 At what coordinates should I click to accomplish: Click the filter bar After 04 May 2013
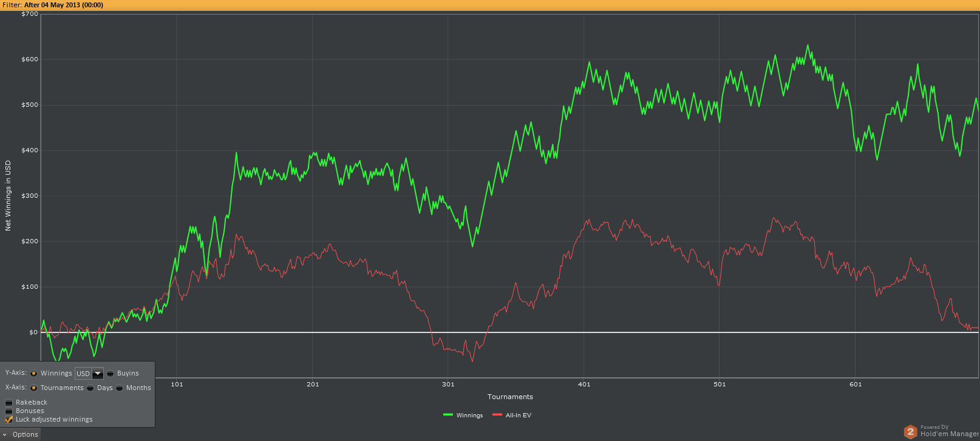coord(63,5)
